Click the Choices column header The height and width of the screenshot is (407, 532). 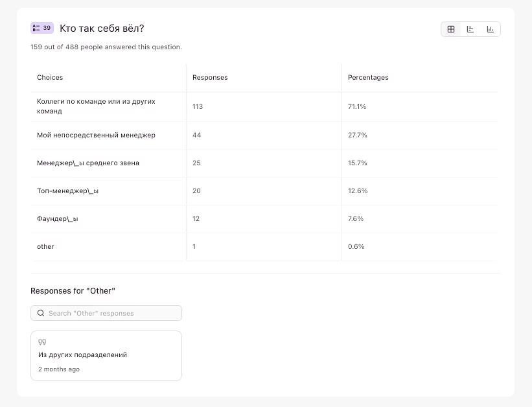coord(50,78)
